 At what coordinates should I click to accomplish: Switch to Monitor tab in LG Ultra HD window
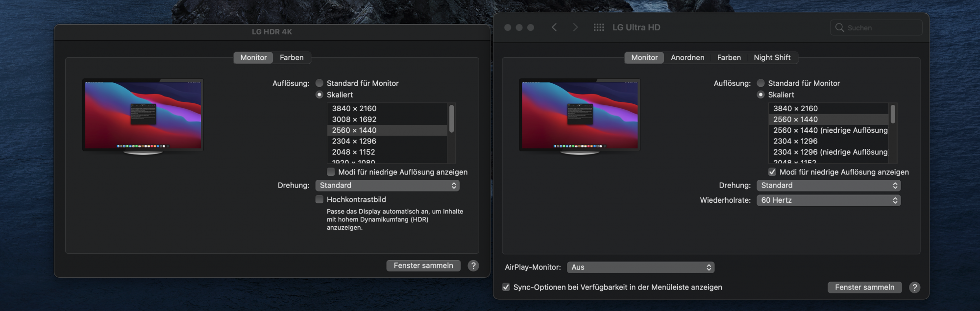(x=644, y=58)
